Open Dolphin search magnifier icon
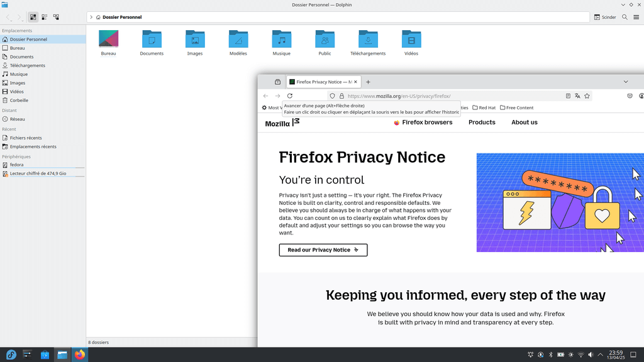 625,17
